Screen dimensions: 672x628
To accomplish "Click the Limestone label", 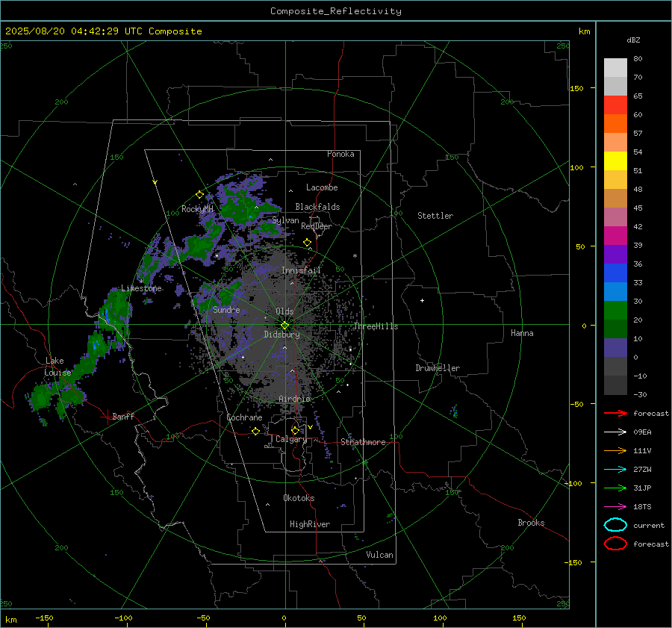I will [141, 288].
